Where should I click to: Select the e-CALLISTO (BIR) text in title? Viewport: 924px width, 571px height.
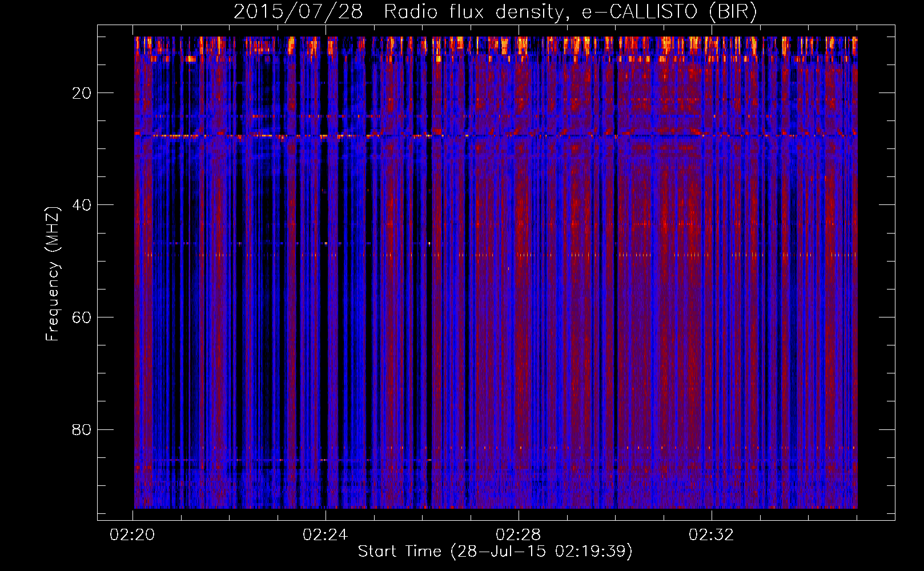[669, 11]
